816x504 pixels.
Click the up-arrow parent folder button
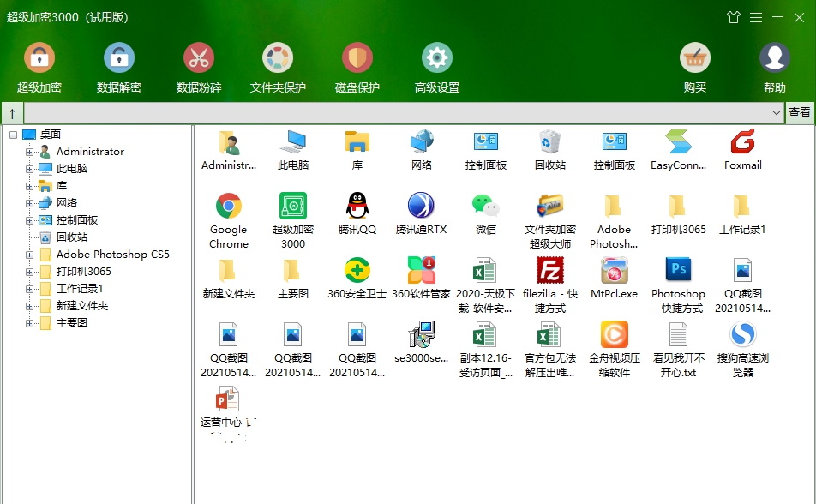point(12,113)
